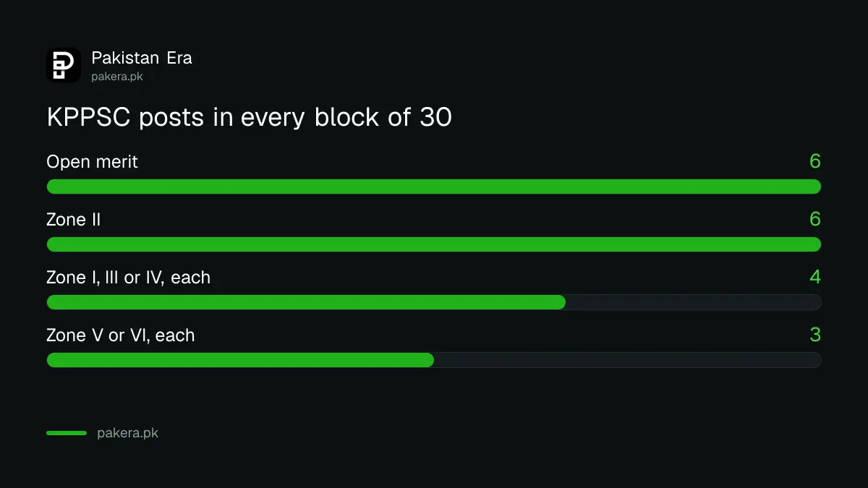Image resolution: width=868 pixels, height=488 pixels.
Task: Open the footer pakera.pk link
Action: coord(127,433)
